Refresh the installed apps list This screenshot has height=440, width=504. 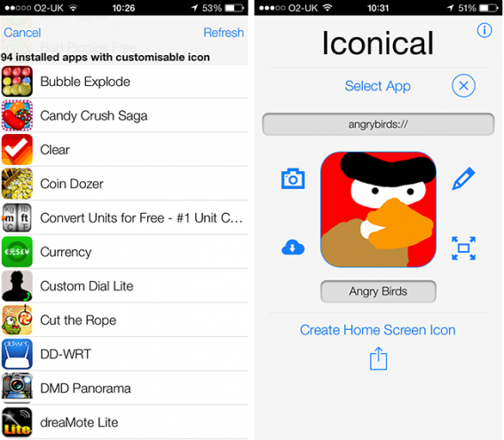(224, 33)
